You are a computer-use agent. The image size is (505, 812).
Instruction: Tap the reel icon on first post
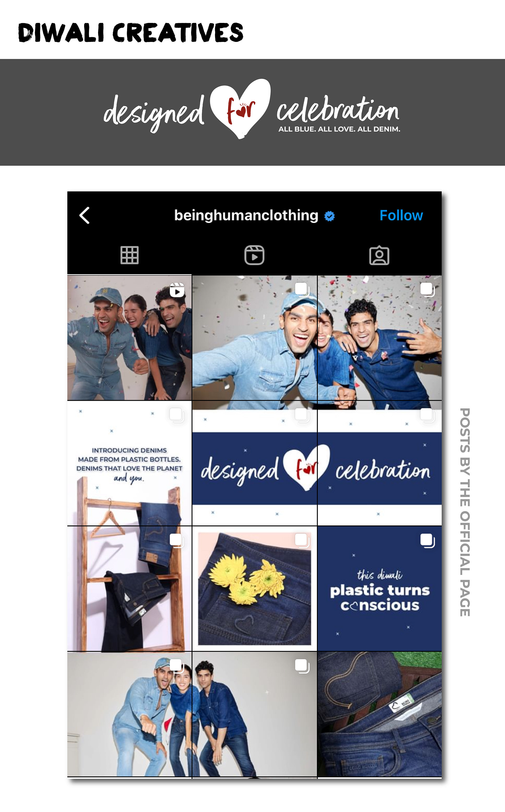(x=177, y=290)
